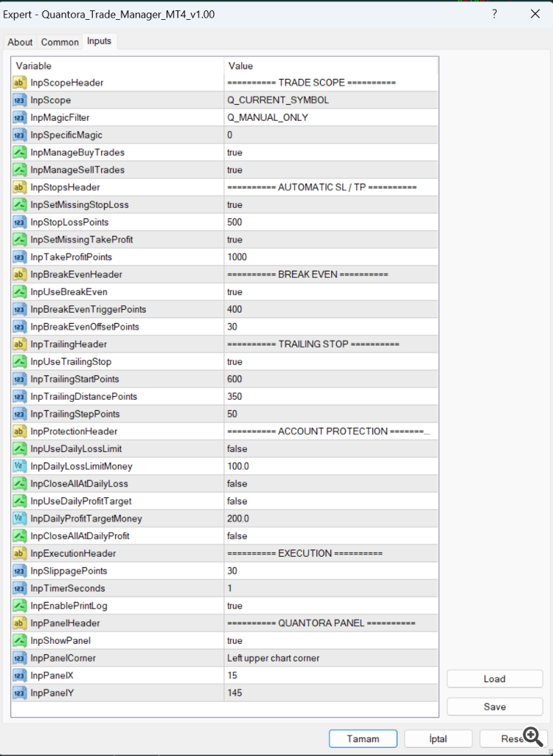Click the icon beside InpSpecificMagic
This screenshot has width=553, height=756.
coord(19,135)
